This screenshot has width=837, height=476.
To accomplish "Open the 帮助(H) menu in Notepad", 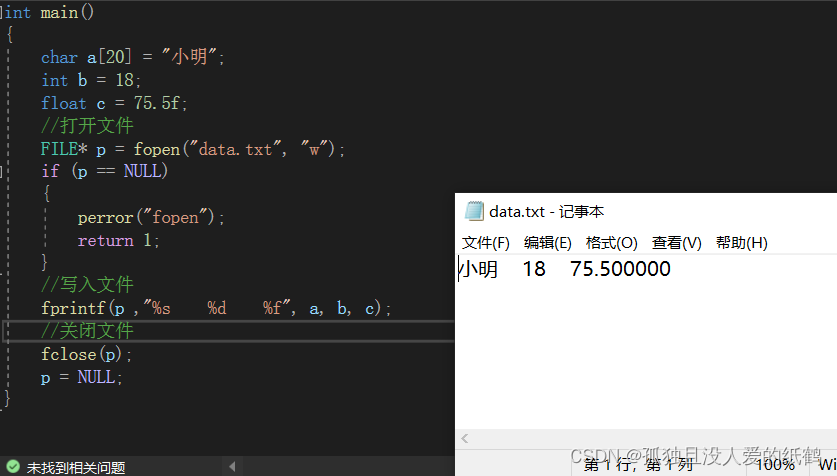I will click(x=741, y=243).
